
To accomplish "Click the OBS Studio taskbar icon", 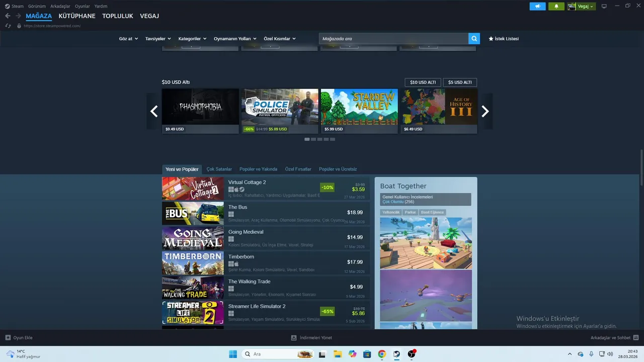I will click(412, 354).
